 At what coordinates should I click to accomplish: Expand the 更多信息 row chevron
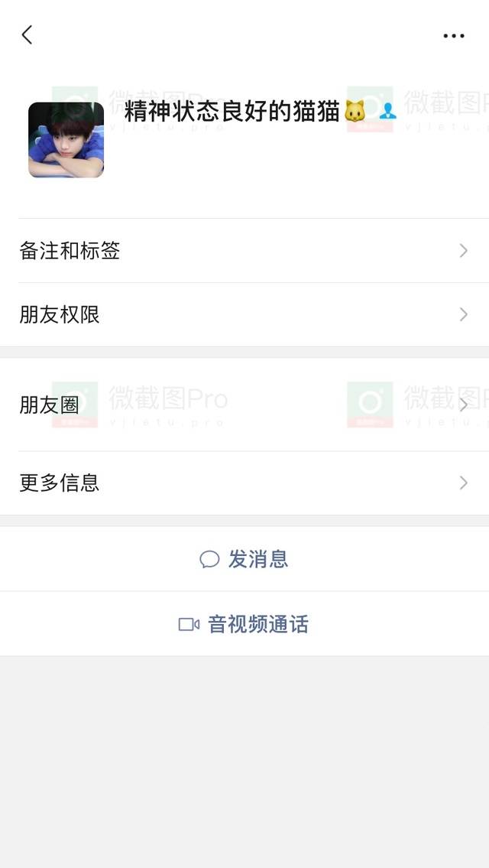pos(464,483)
